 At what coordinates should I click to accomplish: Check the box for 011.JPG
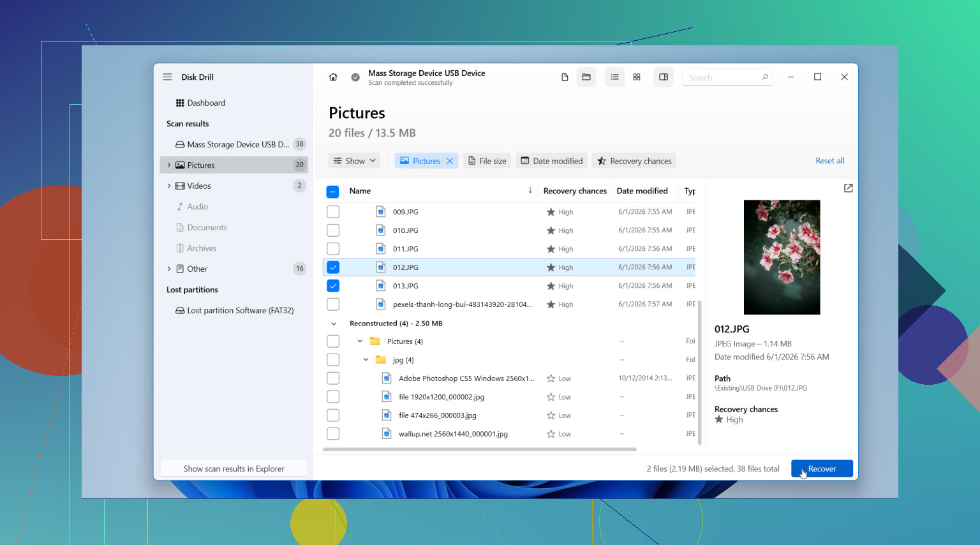(333, 249)
